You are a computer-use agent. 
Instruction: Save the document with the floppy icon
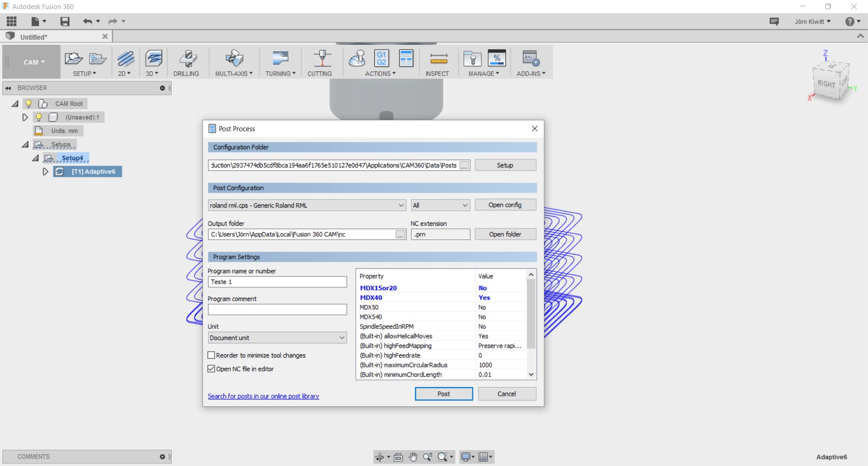point(65,21)
